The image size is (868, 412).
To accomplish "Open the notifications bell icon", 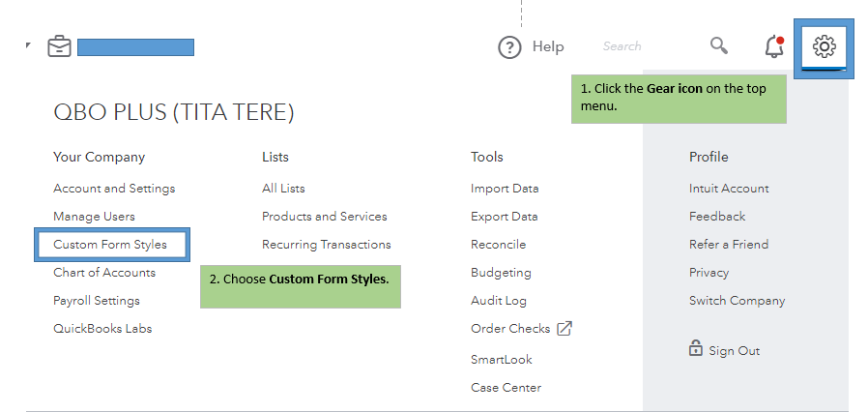I will click(x=773, y=45).
